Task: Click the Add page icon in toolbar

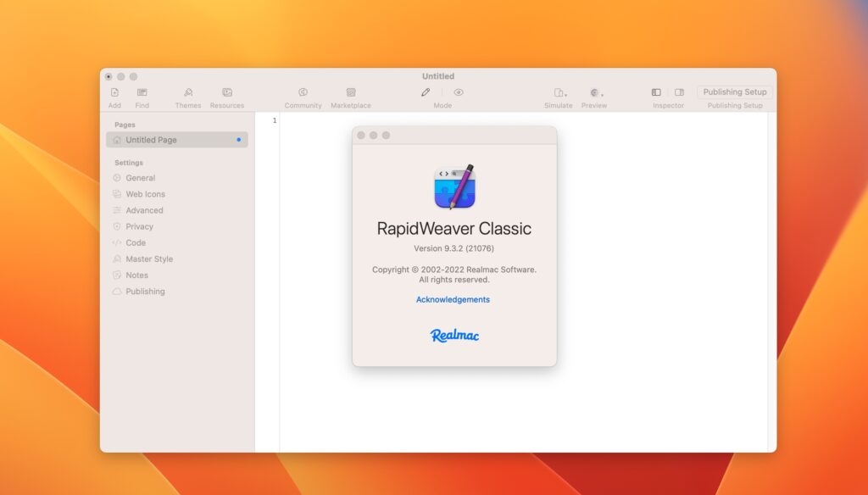Action: point(114,92)
